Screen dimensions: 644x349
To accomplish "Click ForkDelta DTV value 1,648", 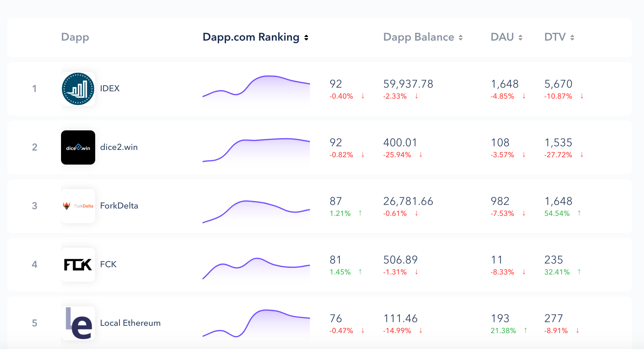I will tap(558, 201).
